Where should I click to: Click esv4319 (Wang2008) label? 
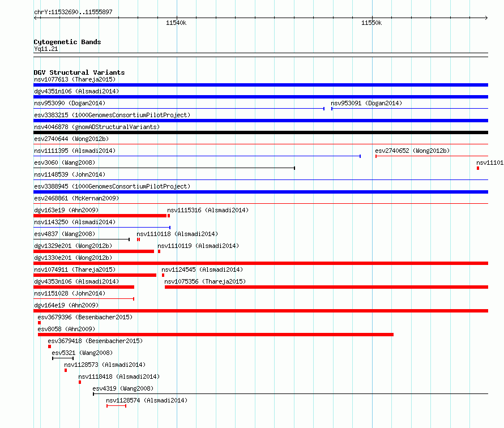coord(123,388)
